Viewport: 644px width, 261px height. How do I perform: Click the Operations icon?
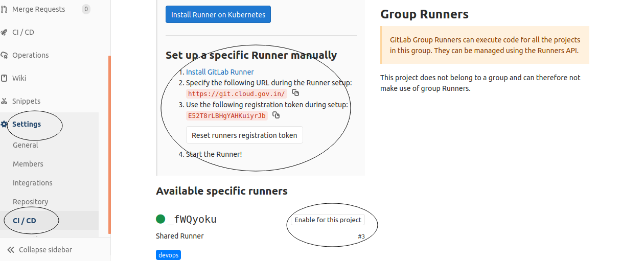pos(4,55)
